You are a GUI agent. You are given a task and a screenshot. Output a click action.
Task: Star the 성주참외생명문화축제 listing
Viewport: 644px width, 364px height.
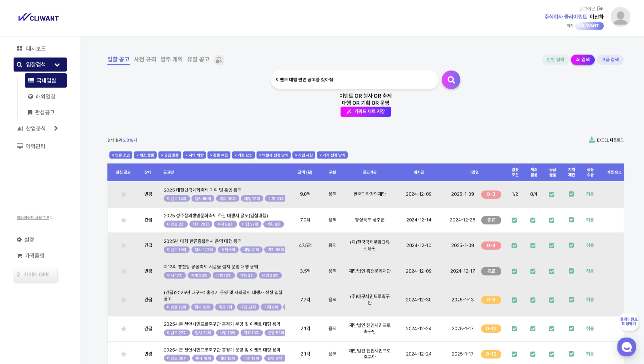[123, 220]
